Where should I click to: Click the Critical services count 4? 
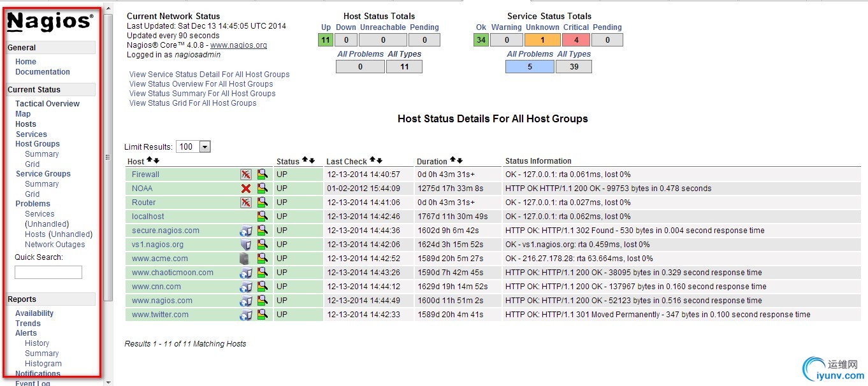[x=576, y=40]
